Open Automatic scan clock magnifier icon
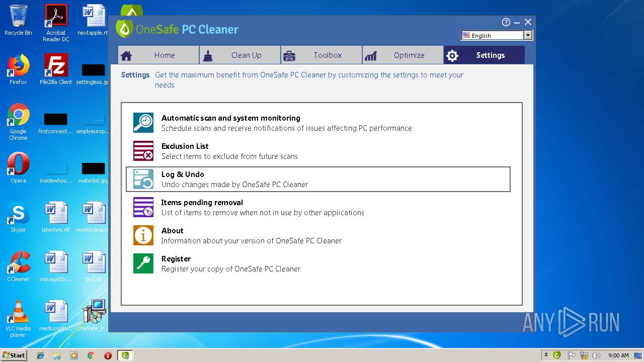644x362 pixels. (x=143, y=123)
